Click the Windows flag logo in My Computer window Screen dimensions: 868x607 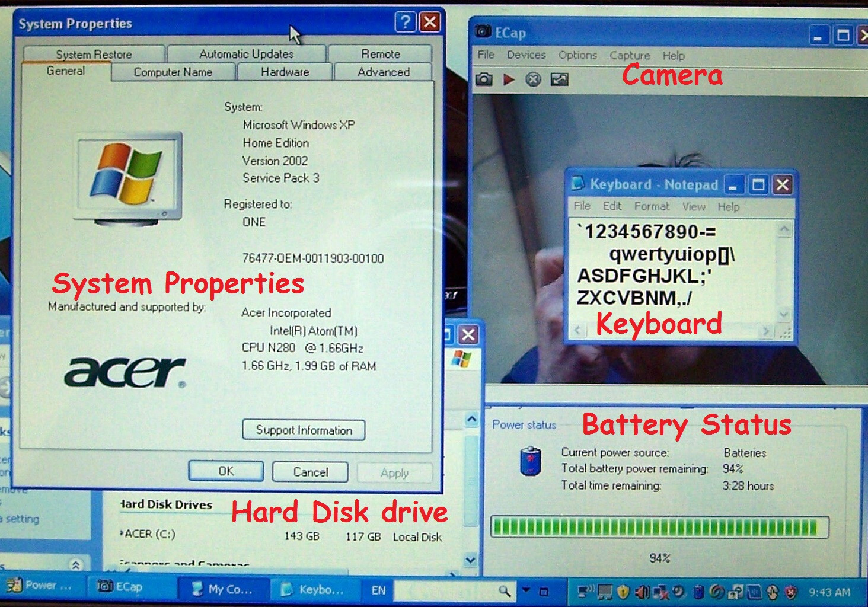coord(461,359)
